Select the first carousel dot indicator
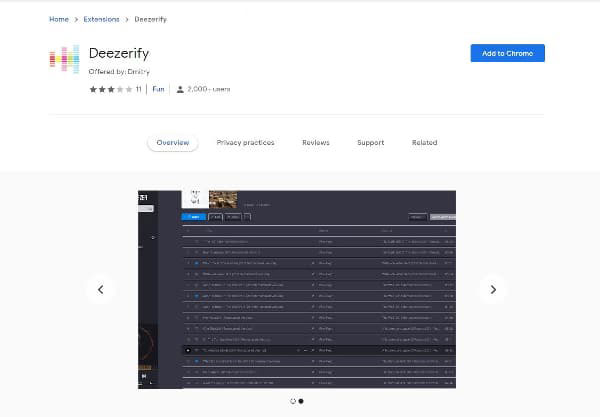Viewport: 600px width, 417px height. click(x=293, y=401)
